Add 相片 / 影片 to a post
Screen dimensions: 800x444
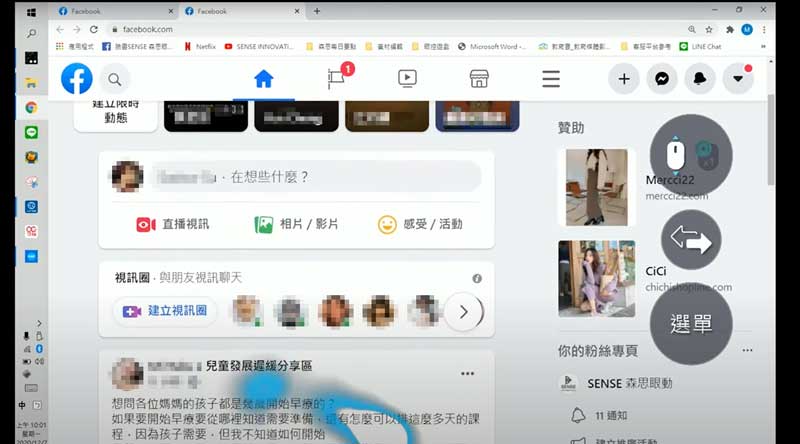[296, 225]
